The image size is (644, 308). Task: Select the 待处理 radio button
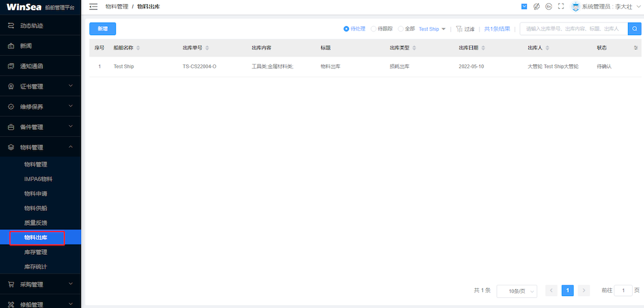click(x=346, y=29)
